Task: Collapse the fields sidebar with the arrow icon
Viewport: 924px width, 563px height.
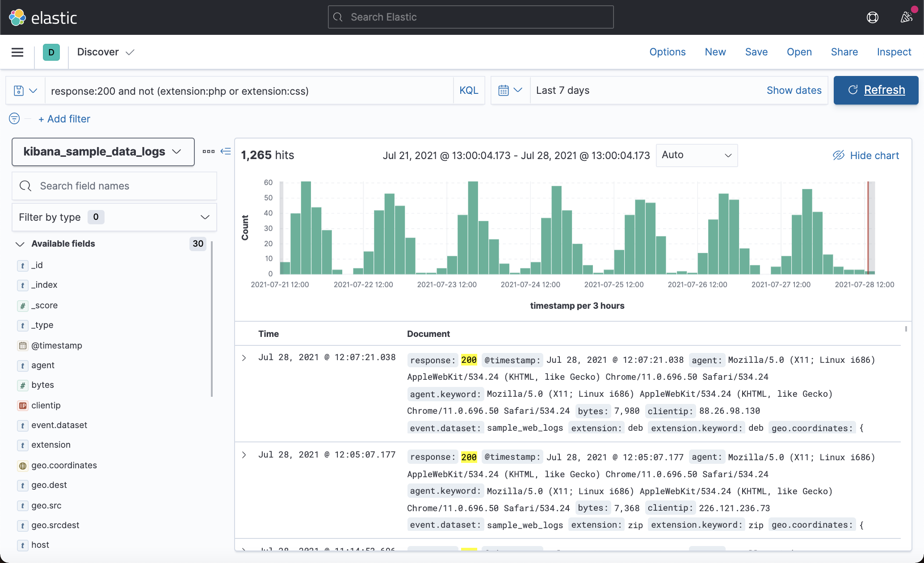Action: [226, 151]
